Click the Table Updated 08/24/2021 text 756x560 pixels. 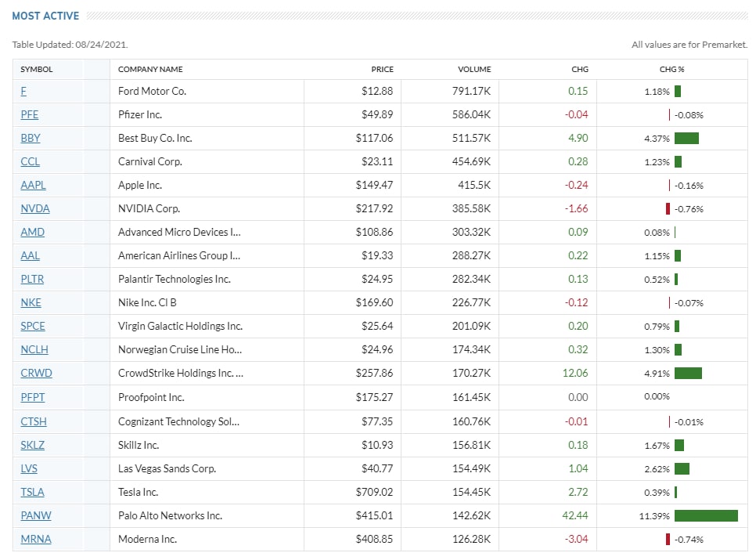(x=70, y=45)
